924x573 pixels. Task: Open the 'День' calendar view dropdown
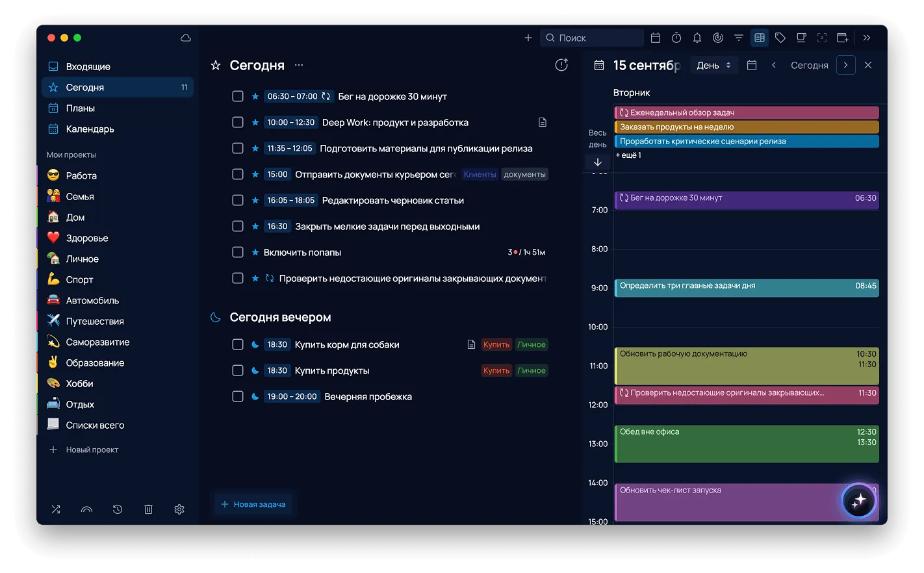[x=714, y=65]
